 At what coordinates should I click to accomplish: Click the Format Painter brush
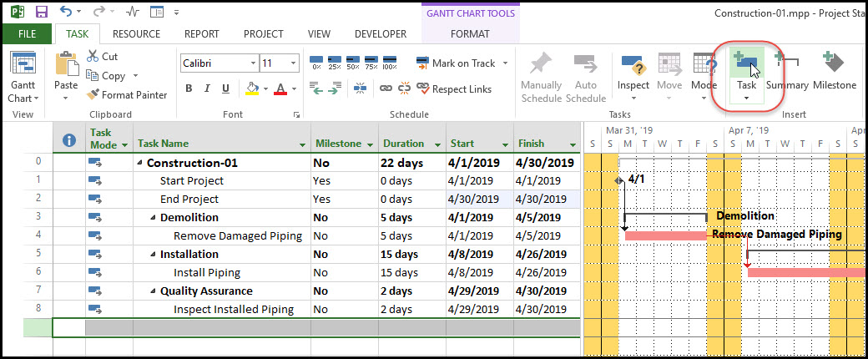point(93,95)
